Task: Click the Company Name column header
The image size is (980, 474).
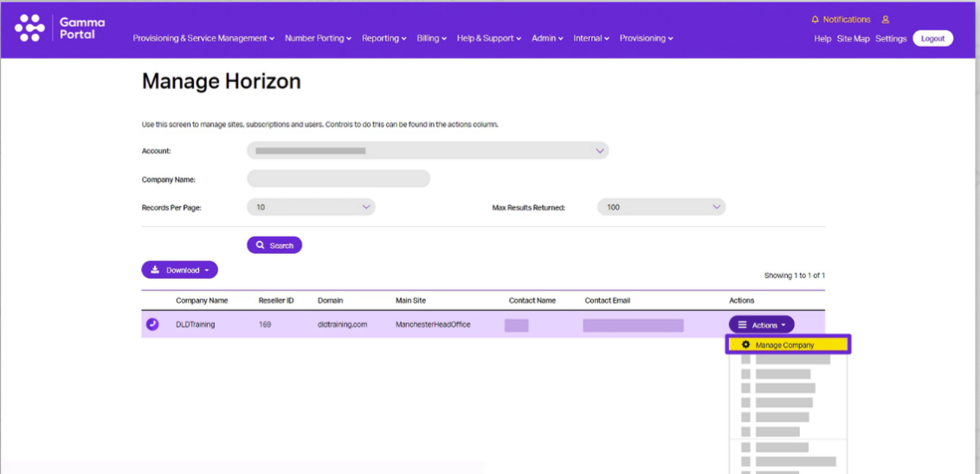Action: coord(202,301)
